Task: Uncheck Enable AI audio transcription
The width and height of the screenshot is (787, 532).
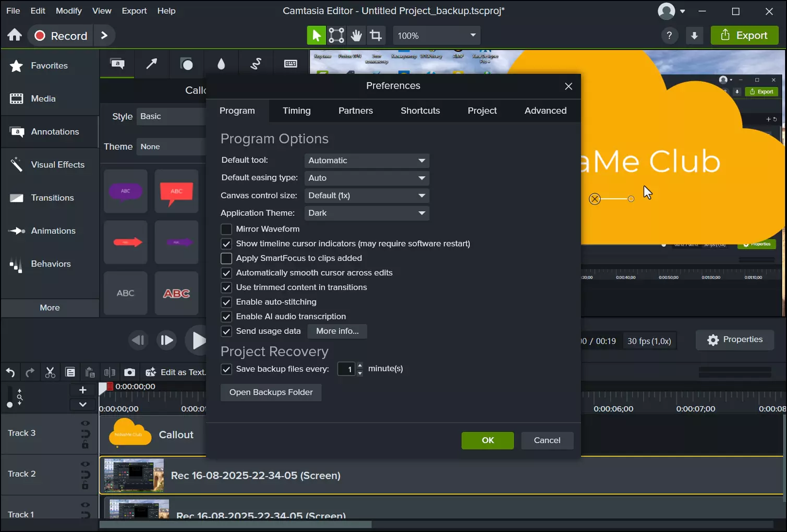Action: coord(226,317)
